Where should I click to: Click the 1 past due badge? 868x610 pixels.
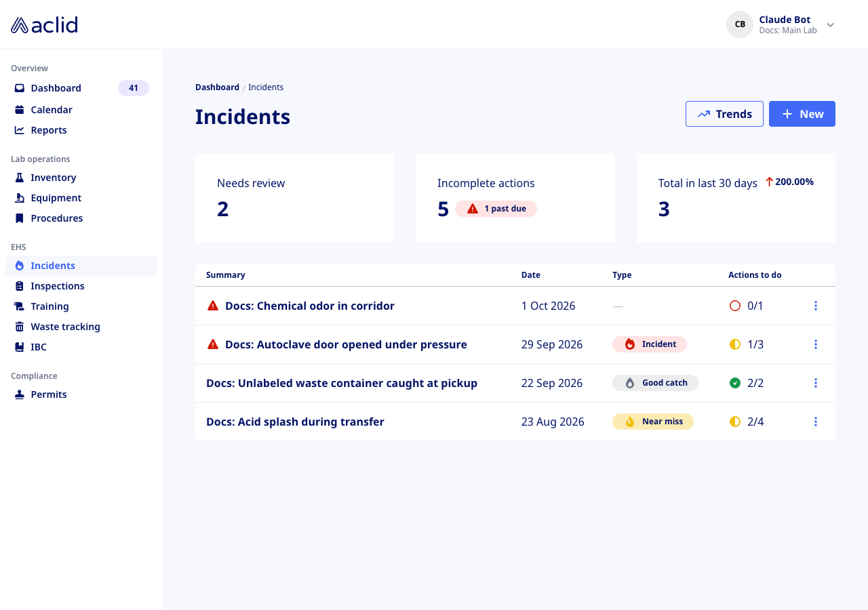click(x=496, y=209)
